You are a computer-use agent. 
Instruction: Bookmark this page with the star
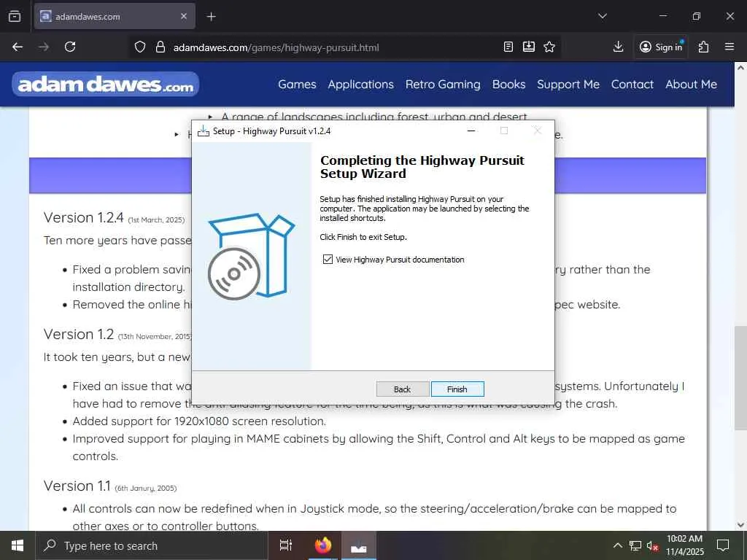tap(549, 47)
